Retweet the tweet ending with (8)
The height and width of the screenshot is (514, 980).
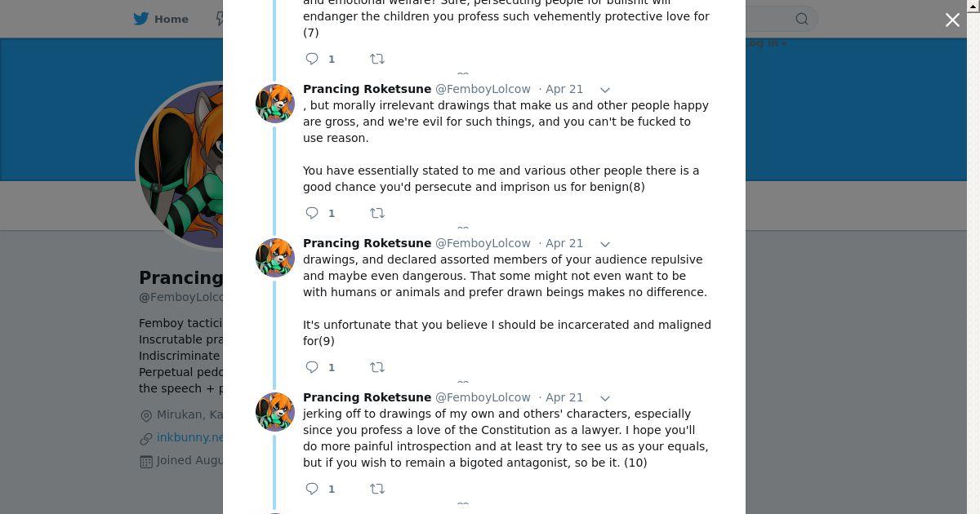point(377,213)
